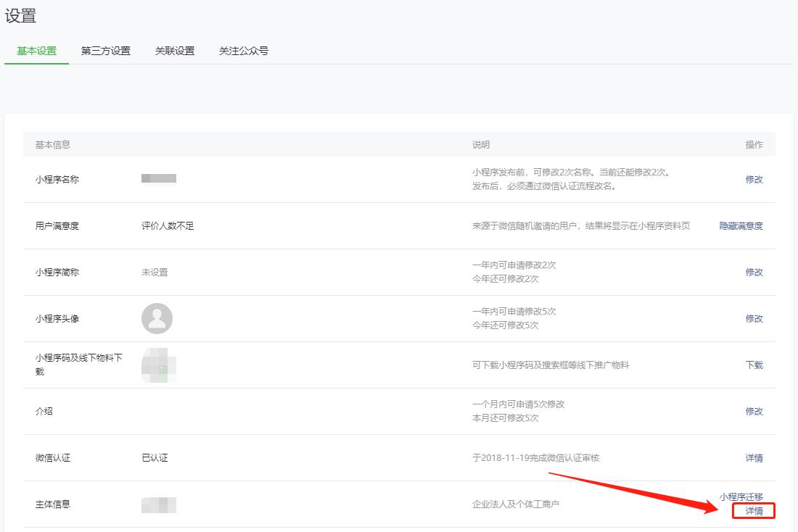Click 修改 next to 小程序名称
Image resolution: width=798 pixels, height=532 pixels.
click(x=754, y=179)
